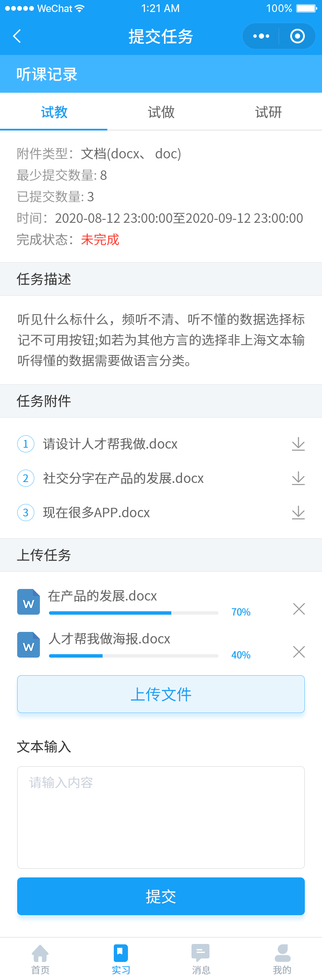Image resolution: width=322 pixels, height=980 pixels.
Task: Click the 70% upload progress bar
Action: tap(134, 613)
